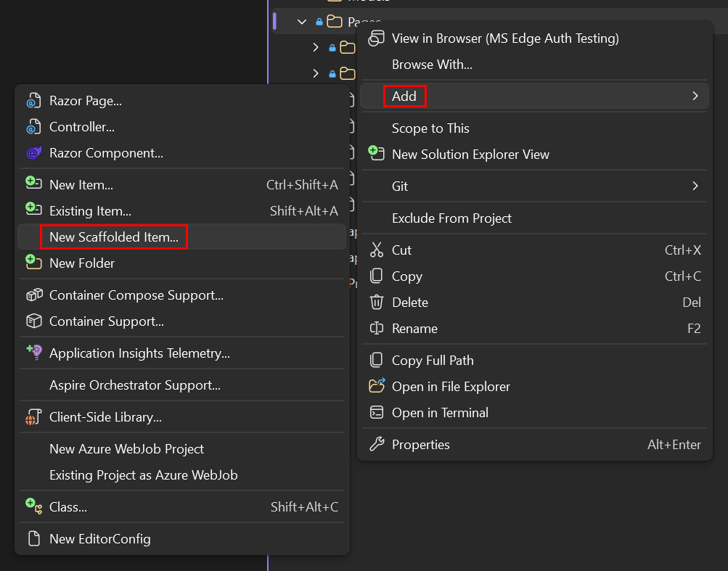
Task: Expand the first subfolder under Pages
Action: pos(316,47)
